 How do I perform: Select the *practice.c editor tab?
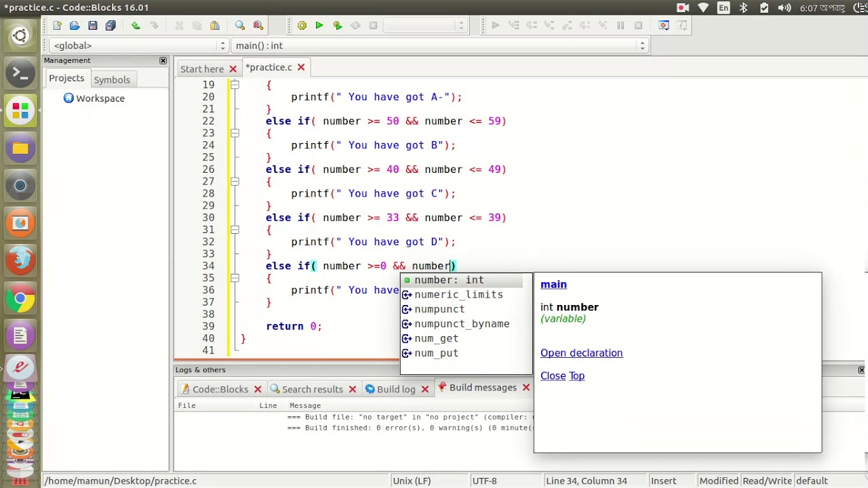(269, 67)
